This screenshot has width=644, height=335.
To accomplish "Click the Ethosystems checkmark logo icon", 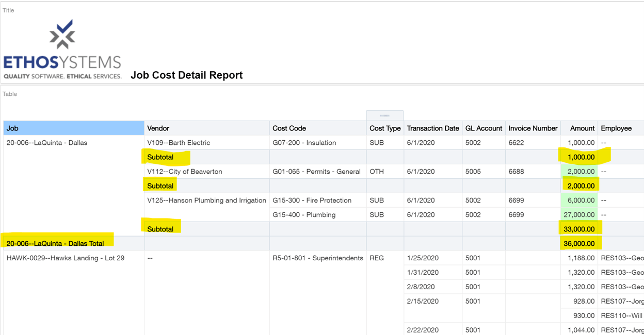I will [x=62, y=35].
